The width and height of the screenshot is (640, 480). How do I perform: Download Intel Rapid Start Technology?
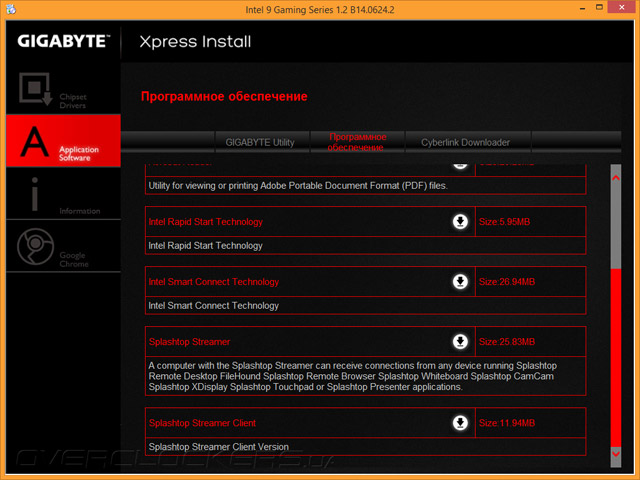click(460, 222)
